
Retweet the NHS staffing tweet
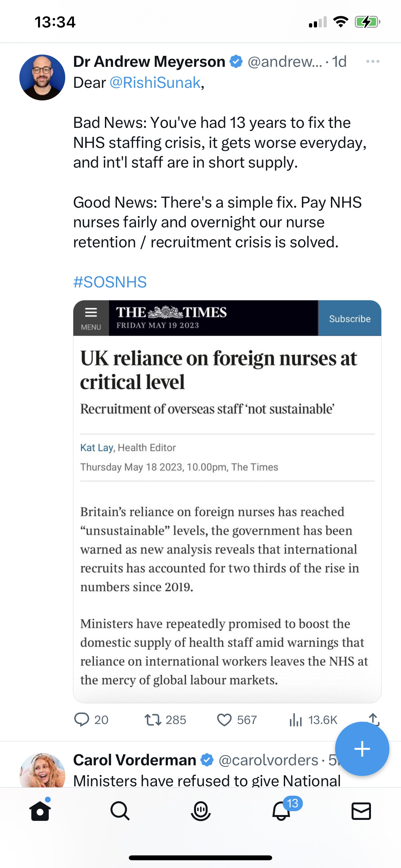[153, 720]
